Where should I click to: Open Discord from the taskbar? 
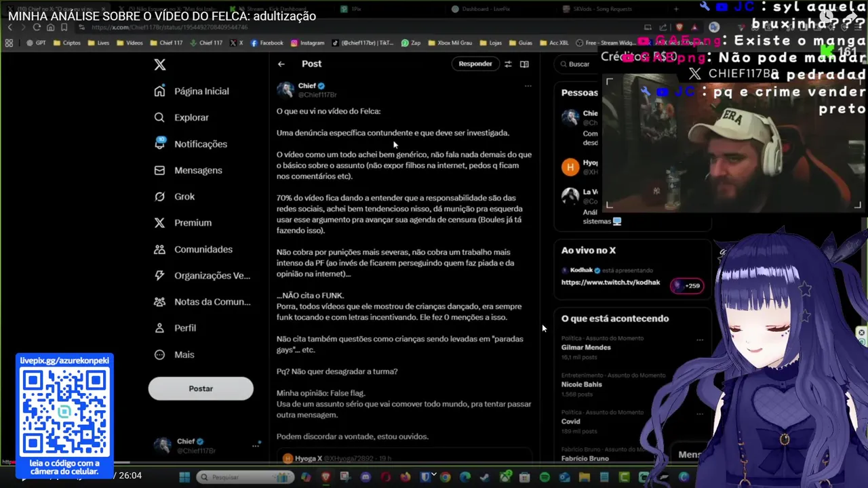coord(366,477)
